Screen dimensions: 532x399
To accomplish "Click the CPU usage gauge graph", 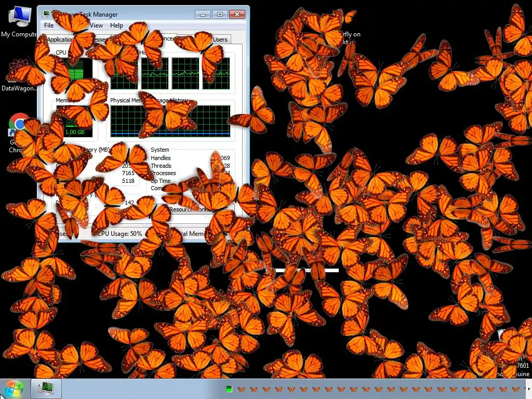I will tap(75, 74).
